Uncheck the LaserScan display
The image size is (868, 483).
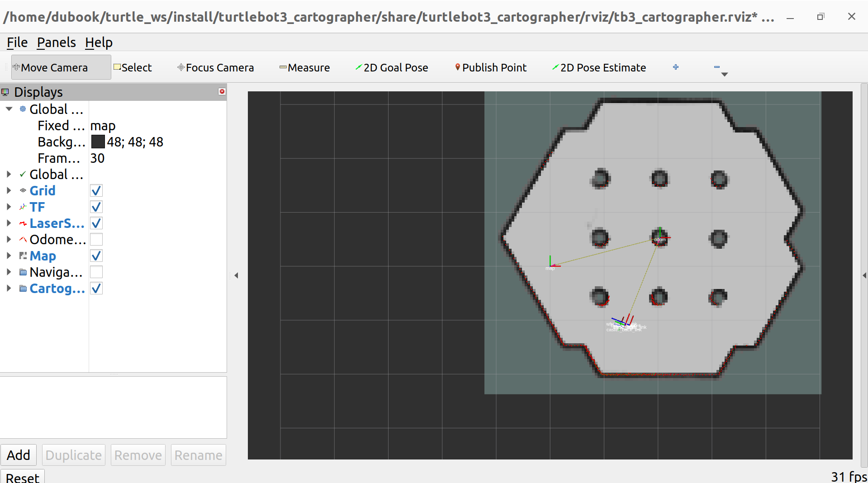click(96, 223)
